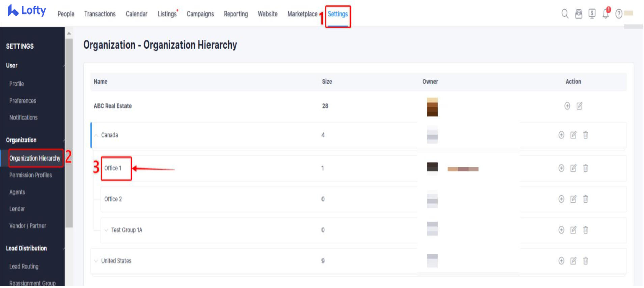Open Reassignment Group in sidebar
Viewport: 644px width, 288px height.
pos(32,283)
